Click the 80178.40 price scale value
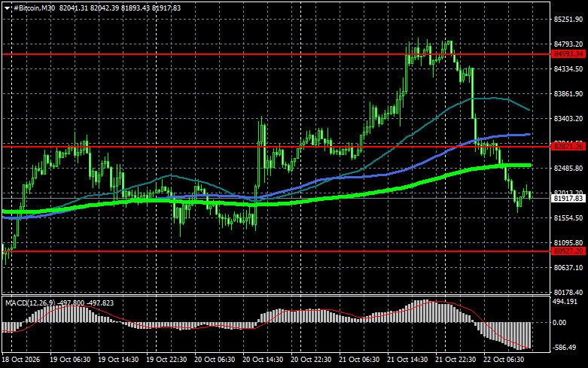The width and height of the screenshot is (588, 368). [x=568, y=292]
